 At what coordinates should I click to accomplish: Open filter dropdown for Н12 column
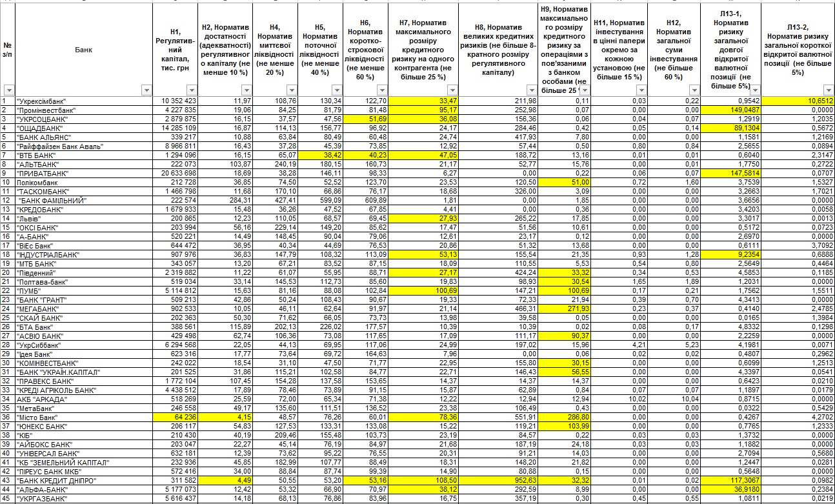click(693, 90)
